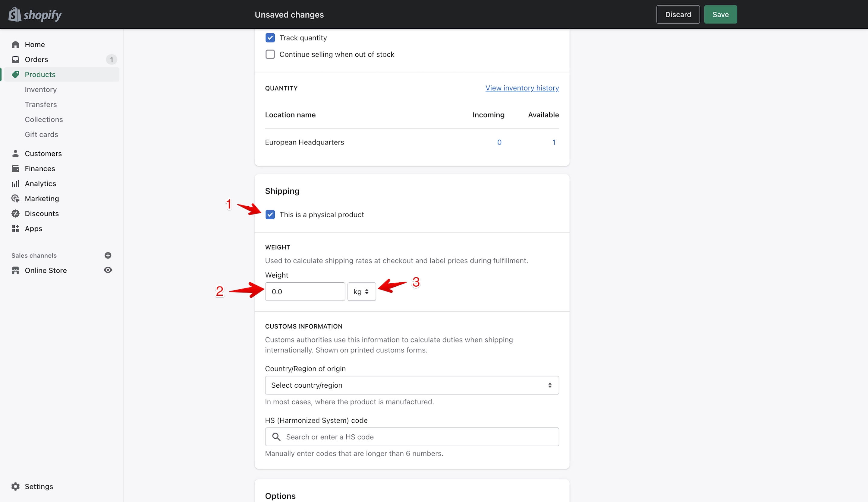Click the HS code search field

click(x=412, y=437)
